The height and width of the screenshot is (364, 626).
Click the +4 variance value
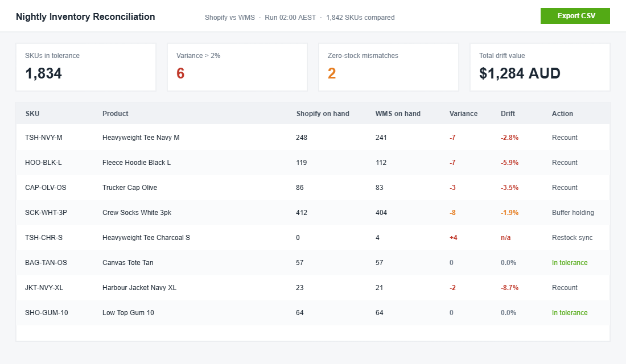(x=453, y=238)
